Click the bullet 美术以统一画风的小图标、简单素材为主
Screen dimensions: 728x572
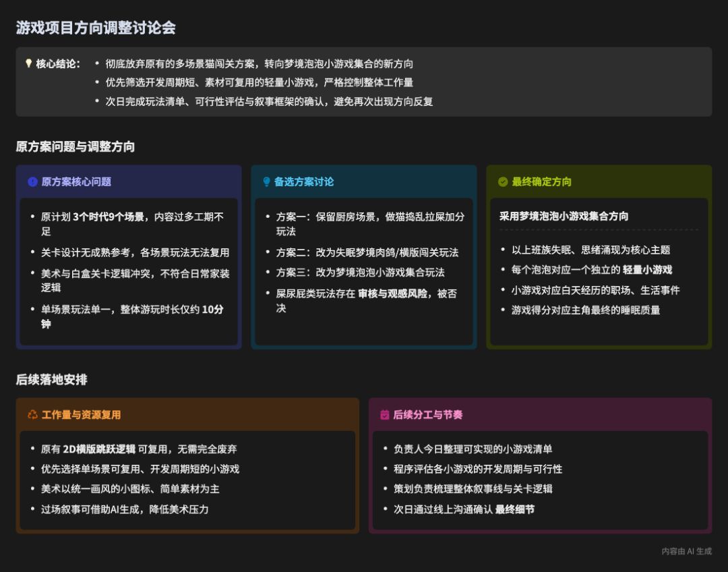pos(130,489)
